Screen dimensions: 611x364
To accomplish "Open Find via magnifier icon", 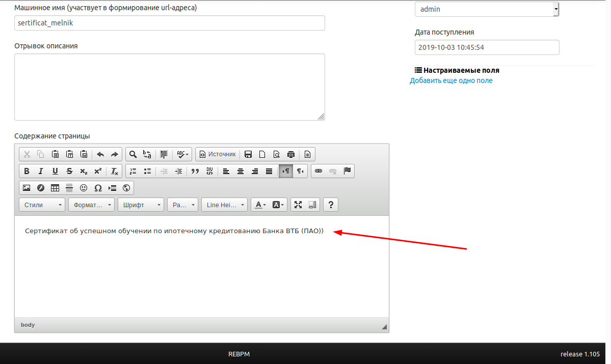I will point(133,154).
